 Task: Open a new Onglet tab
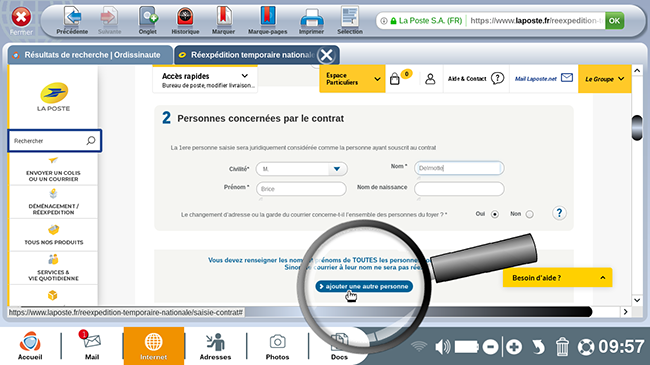(x=148, y=20)
